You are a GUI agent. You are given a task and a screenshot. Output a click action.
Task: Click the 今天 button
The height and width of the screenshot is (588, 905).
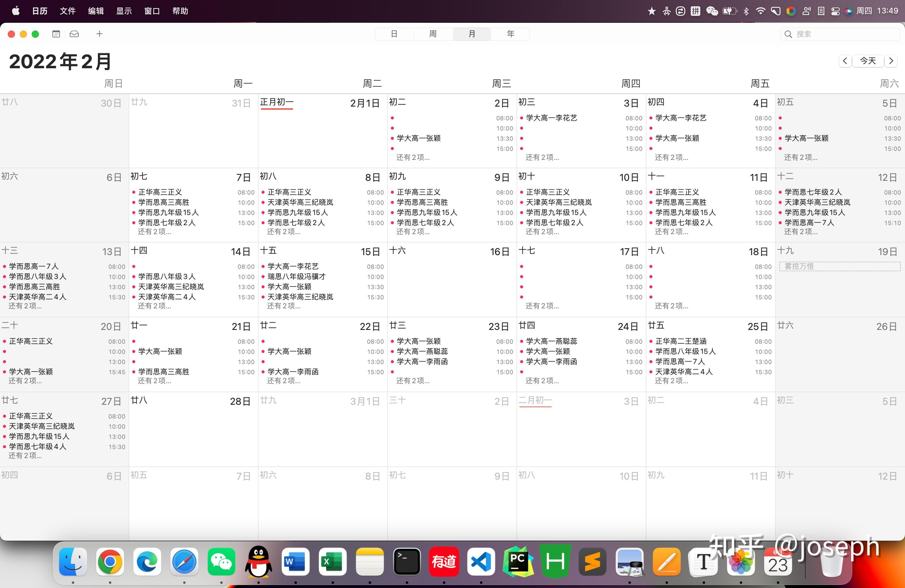(x=868, y=61)
